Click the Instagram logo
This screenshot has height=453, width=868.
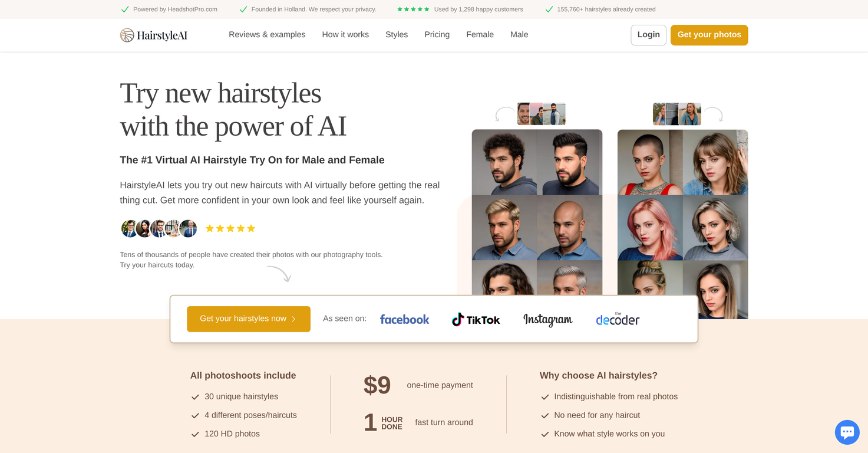(547, 319)
